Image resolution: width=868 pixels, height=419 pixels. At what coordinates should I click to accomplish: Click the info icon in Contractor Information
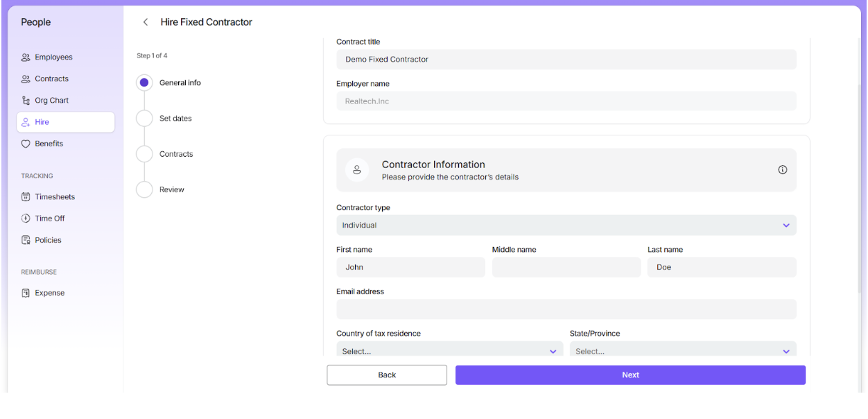coord(782,170)
